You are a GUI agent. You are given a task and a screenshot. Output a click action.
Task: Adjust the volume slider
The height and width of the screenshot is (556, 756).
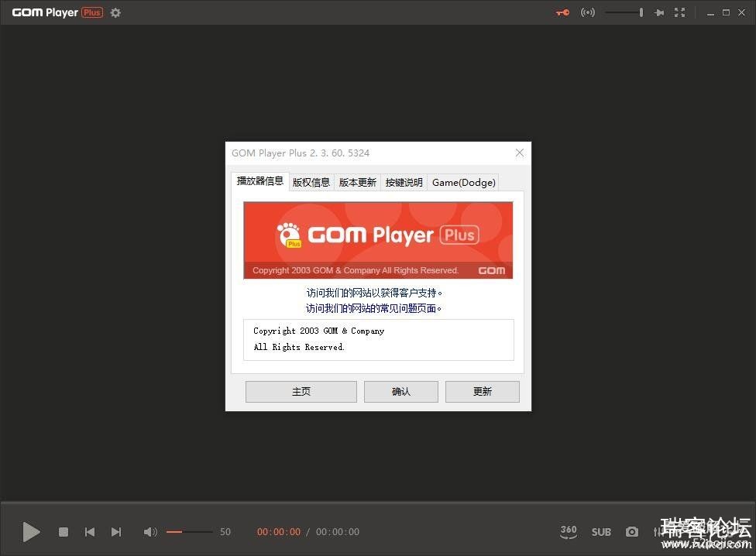190,532
